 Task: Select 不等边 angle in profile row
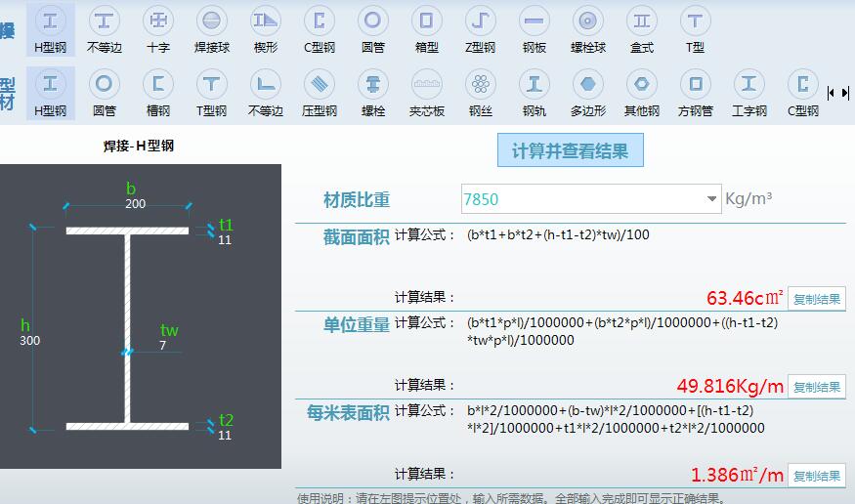pos(266,93)
